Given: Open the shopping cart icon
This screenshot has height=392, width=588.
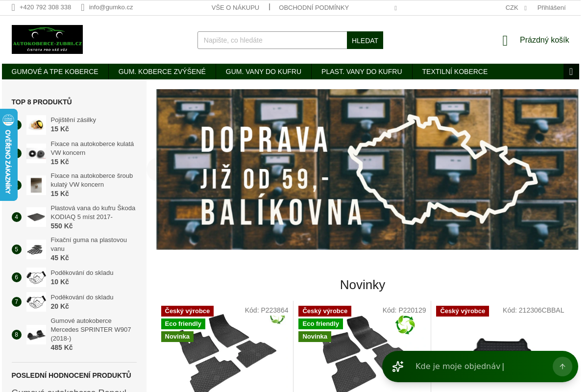Looking at the screenshot, I should point(505,41).
